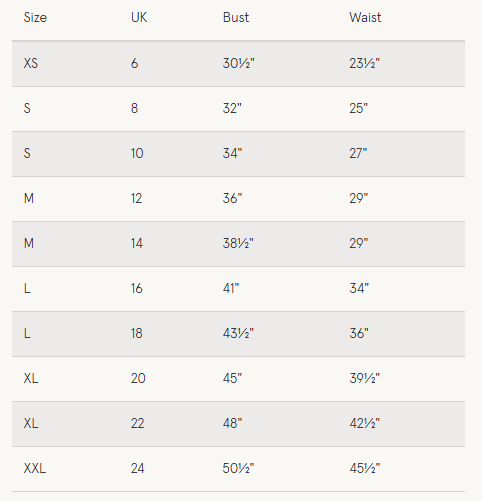Click the 30½" bust measurement
This screenshot has width=482, height=501.
pyautogui.click(x=238, y=63)
